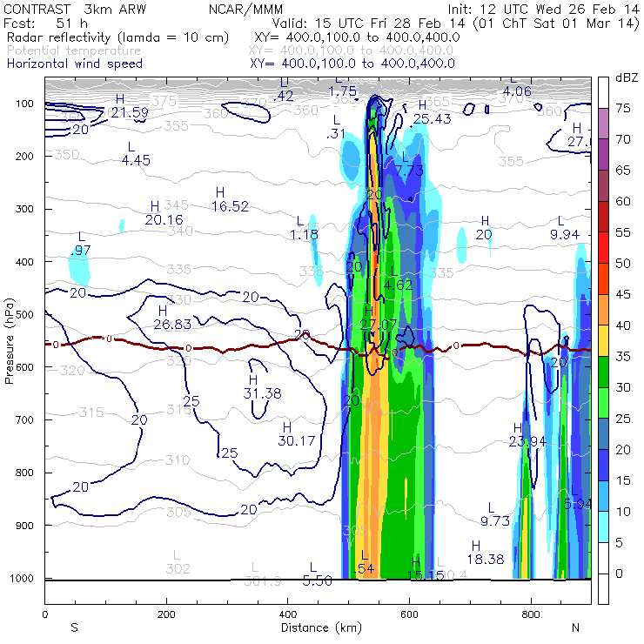Viewport: 644px width, 644px height.
Task: Click the 'L 4.45' wind minimum label
Action: point(136,153)
